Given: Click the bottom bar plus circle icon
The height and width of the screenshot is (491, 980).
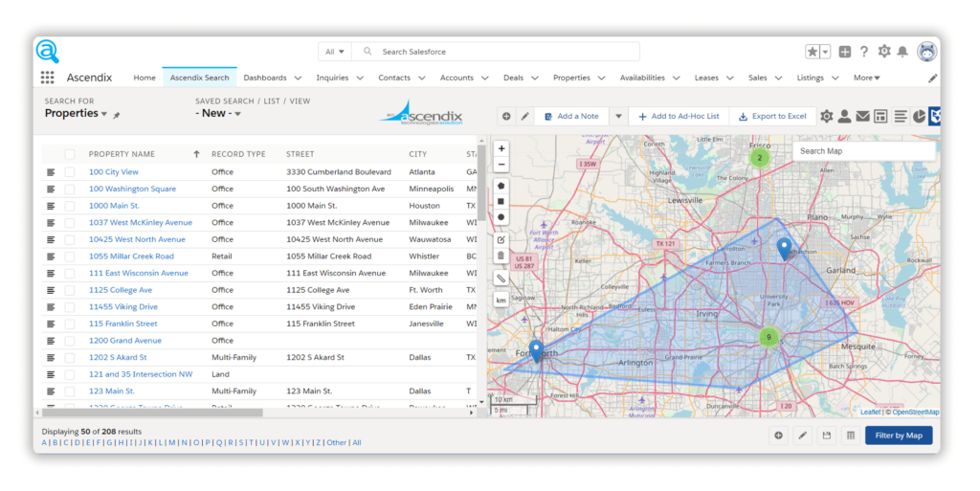Looking at the screenshot, I should coord(778,435).
